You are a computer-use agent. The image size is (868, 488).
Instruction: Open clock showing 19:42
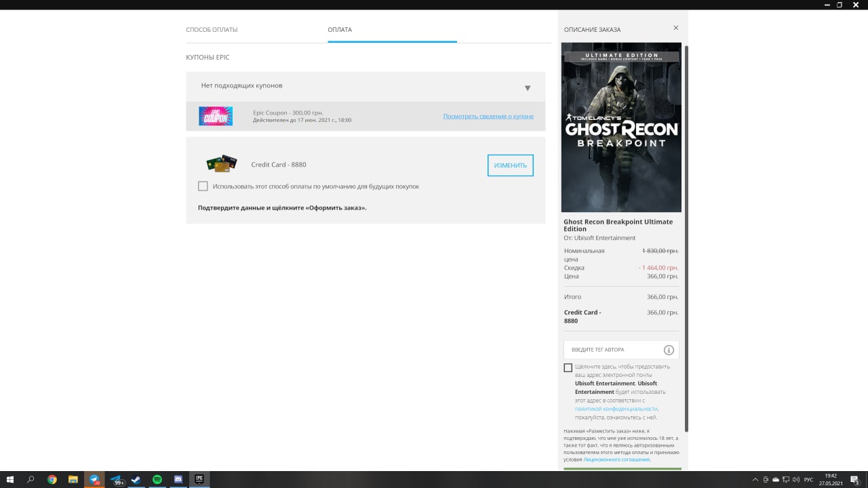831,479
